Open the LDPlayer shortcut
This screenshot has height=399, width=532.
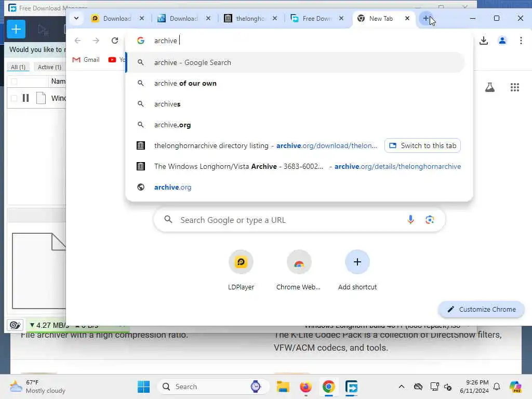point(241,270)
